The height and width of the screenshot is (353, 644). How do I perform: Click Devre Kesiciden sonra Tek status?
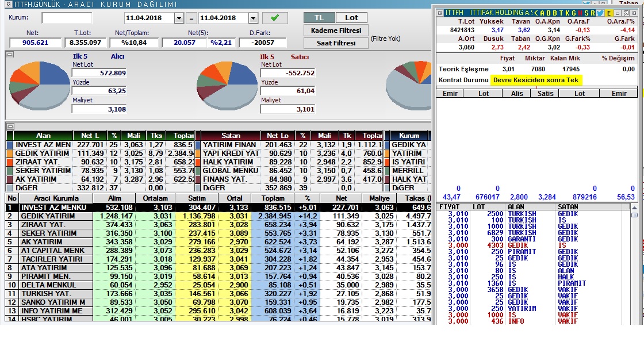[535, 80]
